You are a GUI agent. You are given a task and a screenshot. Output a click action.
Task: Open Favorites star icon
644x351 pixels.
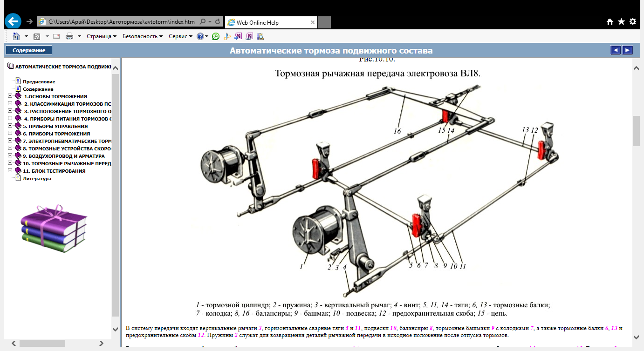click(x=621, y=22)
